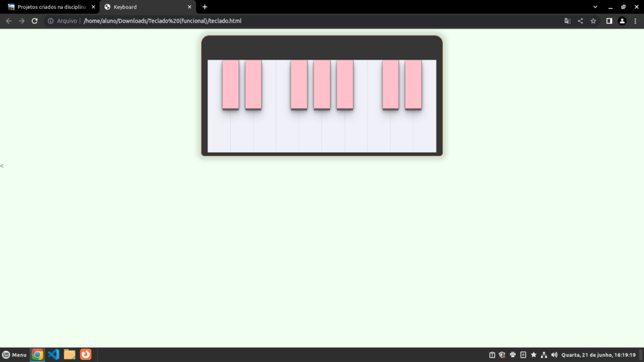Open a new browser tab
Screen dimensions: 644x362
click(x=205, y=7)
